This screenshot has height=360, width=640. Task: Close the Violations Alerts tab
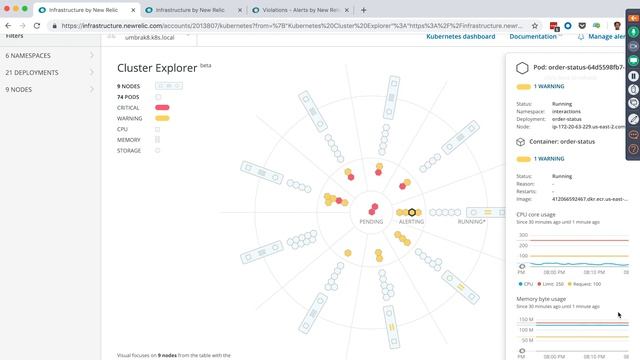tap(347, 10)
